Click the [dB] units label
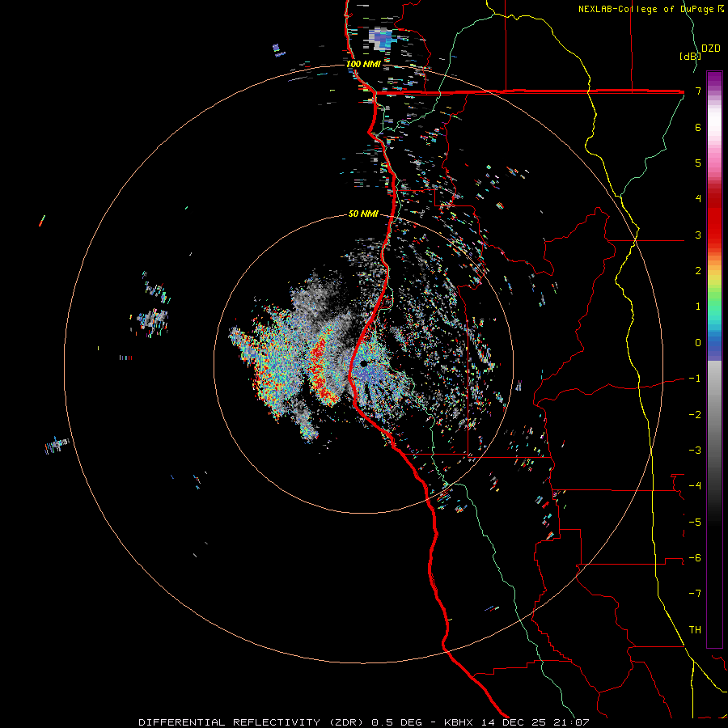 pyautogui.click(x=690, y=56)
